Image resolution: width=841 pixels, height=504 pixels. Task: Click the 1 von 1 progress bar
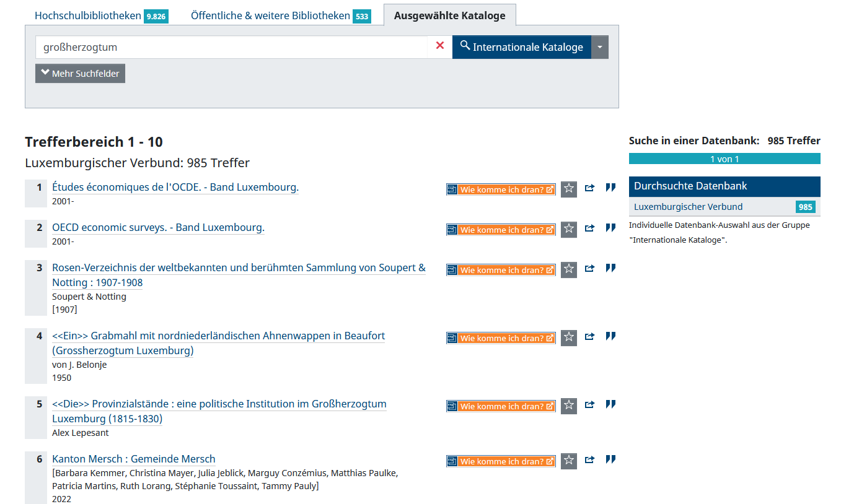coord(724,159)
